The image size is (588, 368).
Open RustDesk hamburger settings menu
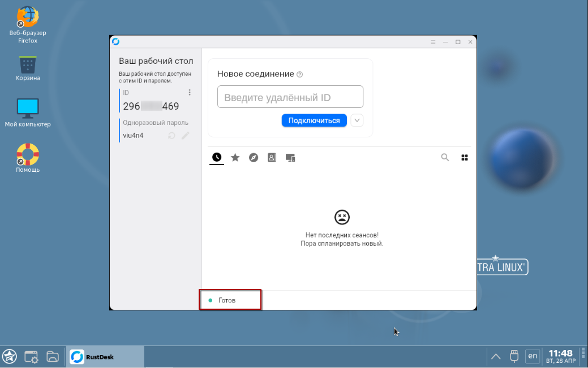click(x=433, y=42)
